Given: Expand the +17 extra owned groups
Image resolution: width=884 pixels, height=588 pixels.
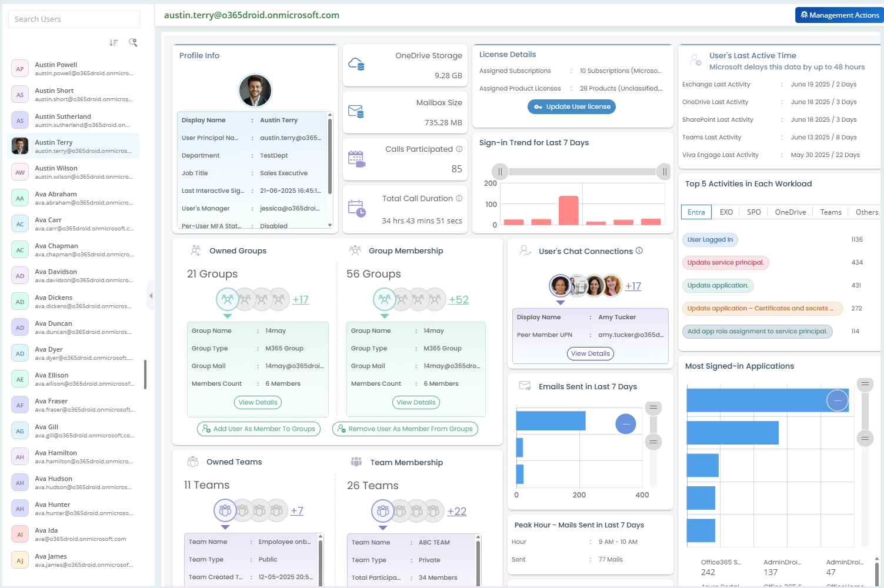Looking at the screenshot, I should click(301, 299).
